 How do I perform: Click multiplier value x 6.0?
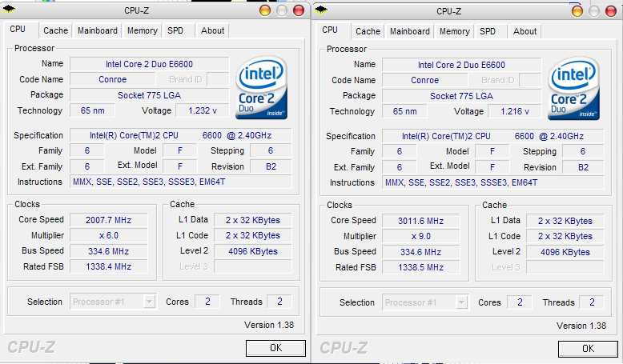click(108, 235)
